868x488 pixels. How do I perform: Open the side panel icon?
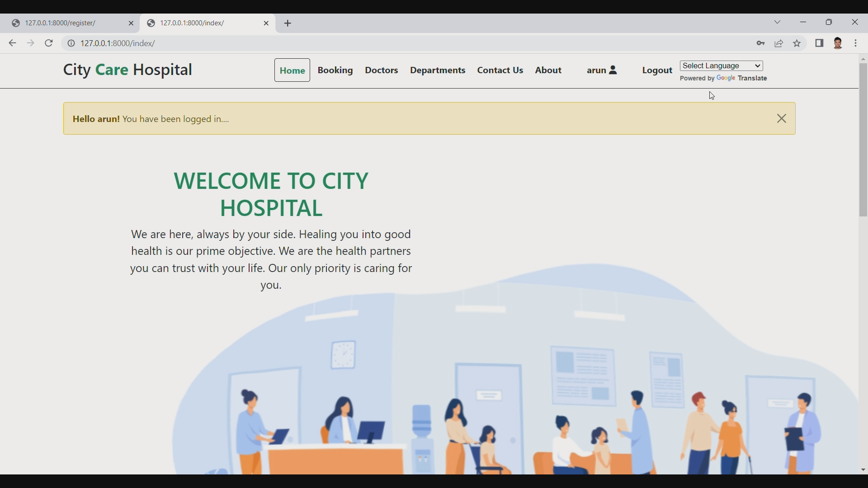(820, 43)
